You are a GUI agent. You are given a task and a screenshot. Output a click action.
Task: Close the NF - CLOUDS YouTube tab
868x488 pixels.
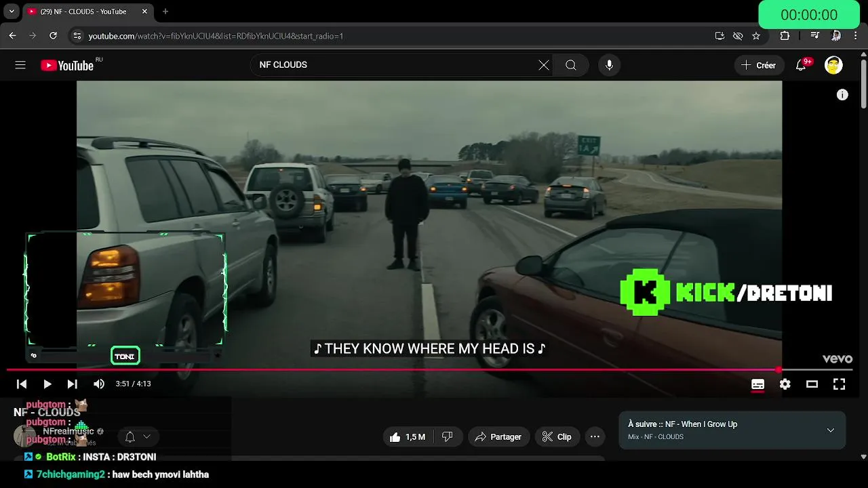click(144, 12)
